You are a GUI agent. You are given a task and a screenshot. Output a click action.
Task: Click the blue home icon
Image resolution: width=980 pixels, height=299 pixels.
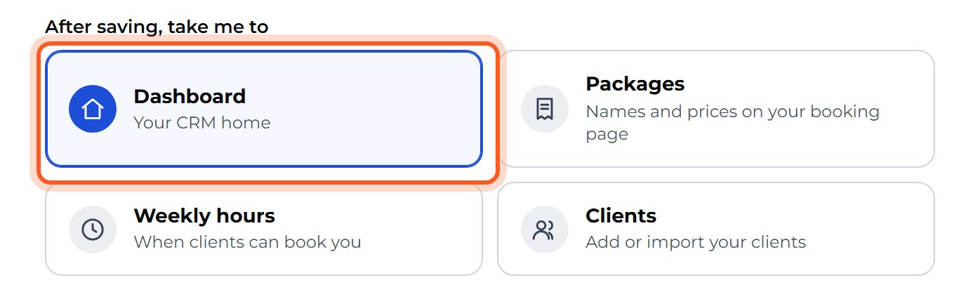click(x=93, y=109)
